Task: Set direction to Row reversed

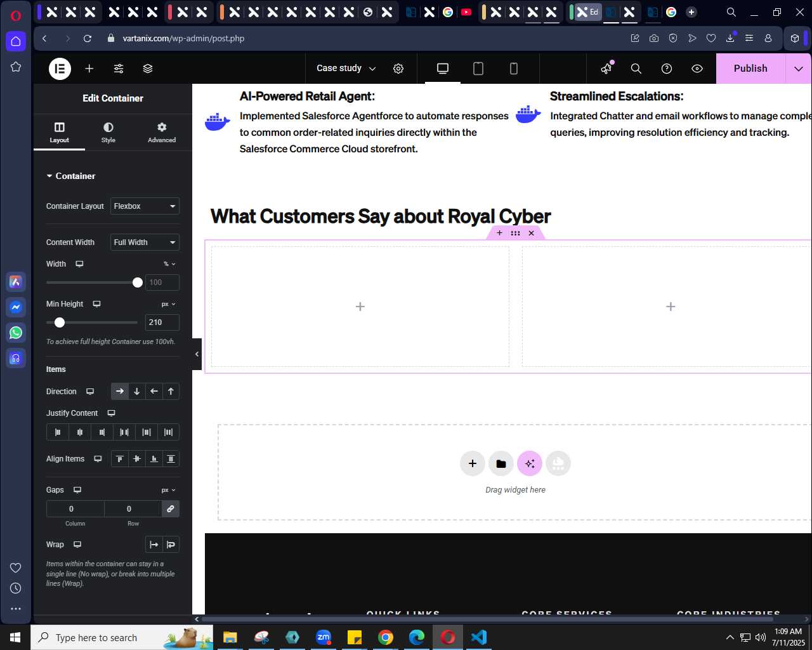Action: pos(154,392)
